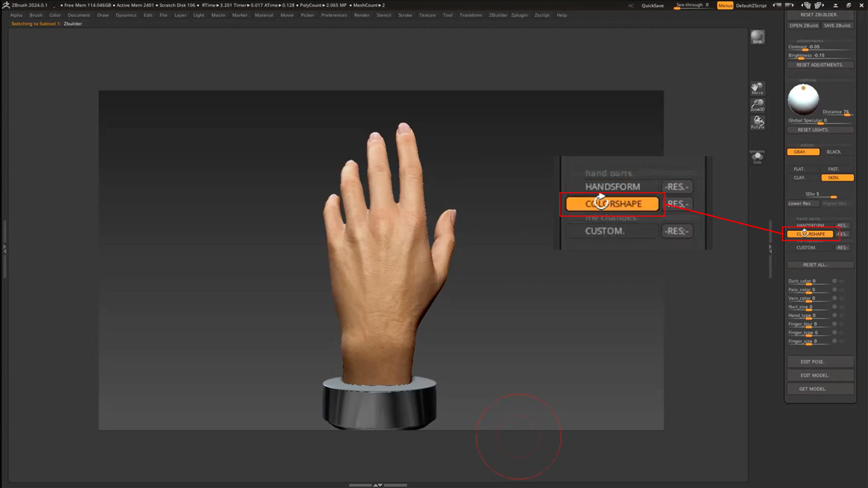Toggle Solo mode icon
Image resolution: width=868 pixels, height=488 pixels.
point(757,157)
